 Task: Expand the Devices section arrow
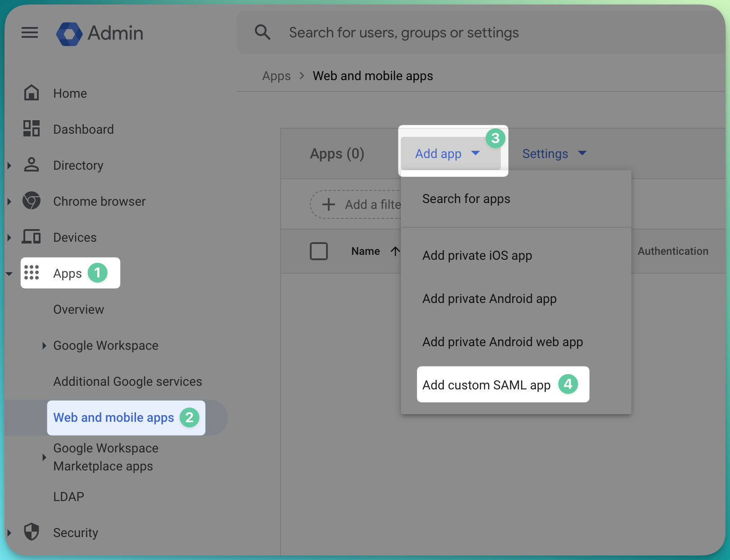tap(9, 237)
